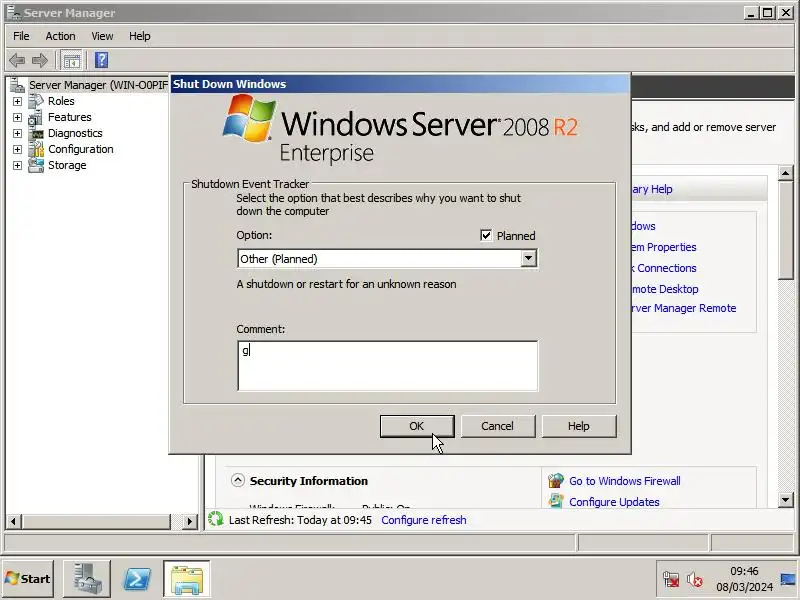Image resolution: width=800 pixels, height=600 pixels.
Task: Uncheck the Planned checkbox
Action: click(486, 235)
